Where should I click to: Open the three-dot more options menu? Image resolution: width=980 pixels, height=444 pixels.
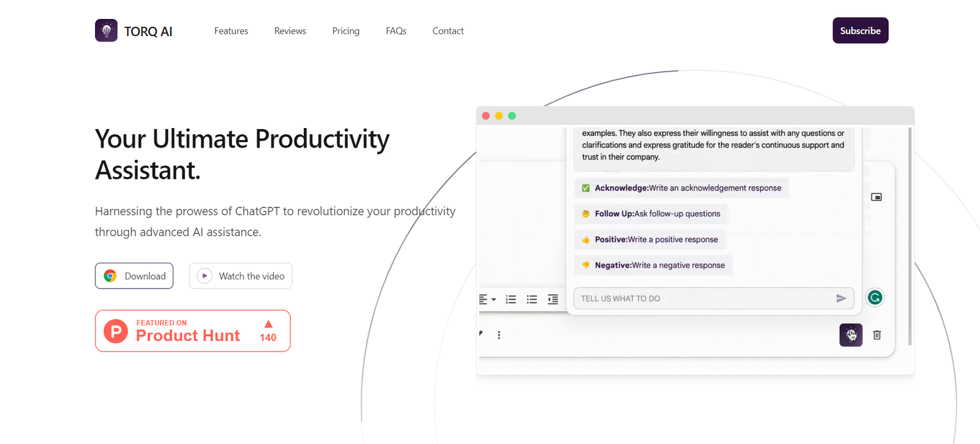tap(499, 335)
